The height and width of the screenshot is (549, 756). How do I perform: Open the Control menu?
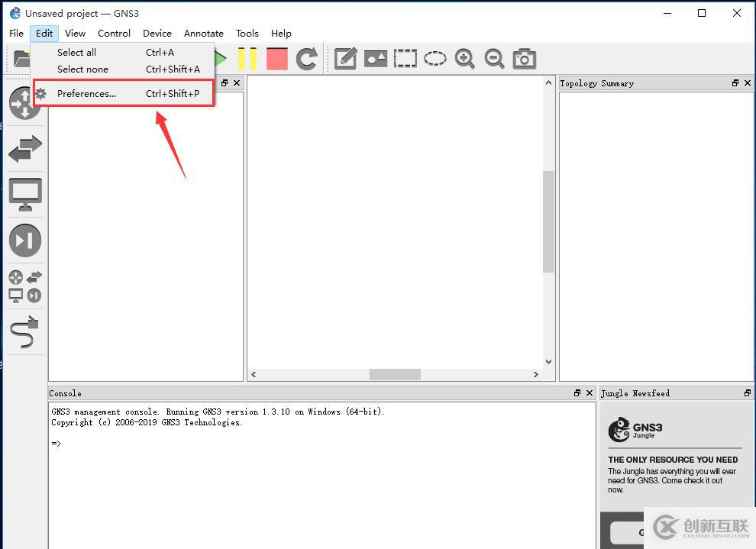click(114, 34)
